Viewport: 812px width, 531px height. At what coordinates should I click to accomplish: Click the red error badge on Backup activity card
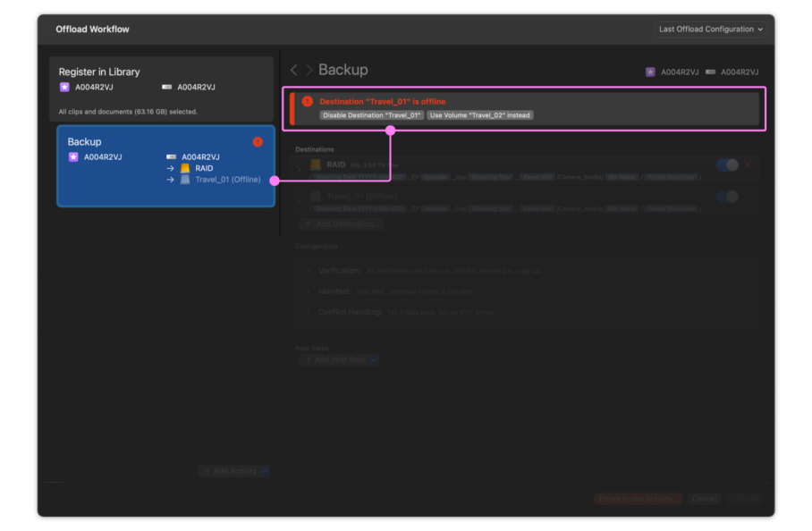(x=258, y=142)
